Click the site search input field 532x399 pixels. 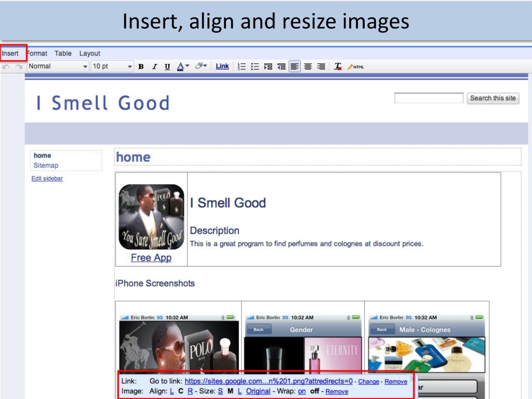click(429, 98)
